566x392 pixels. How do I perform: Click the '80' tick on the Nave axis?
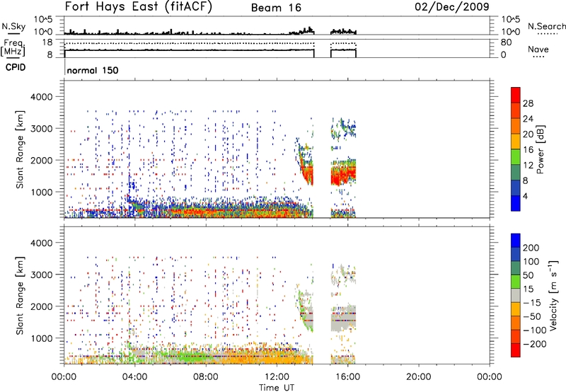click(506, 42)
